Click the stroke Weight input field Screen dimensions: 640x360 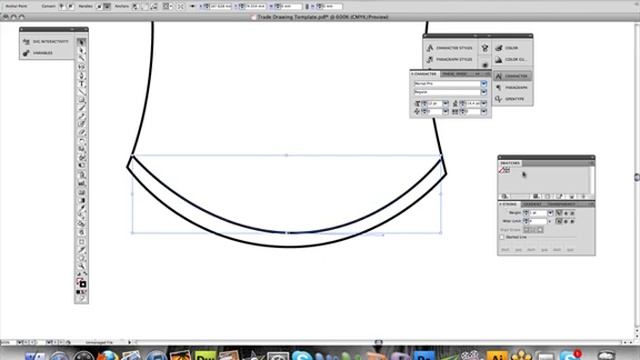point(538,213)
